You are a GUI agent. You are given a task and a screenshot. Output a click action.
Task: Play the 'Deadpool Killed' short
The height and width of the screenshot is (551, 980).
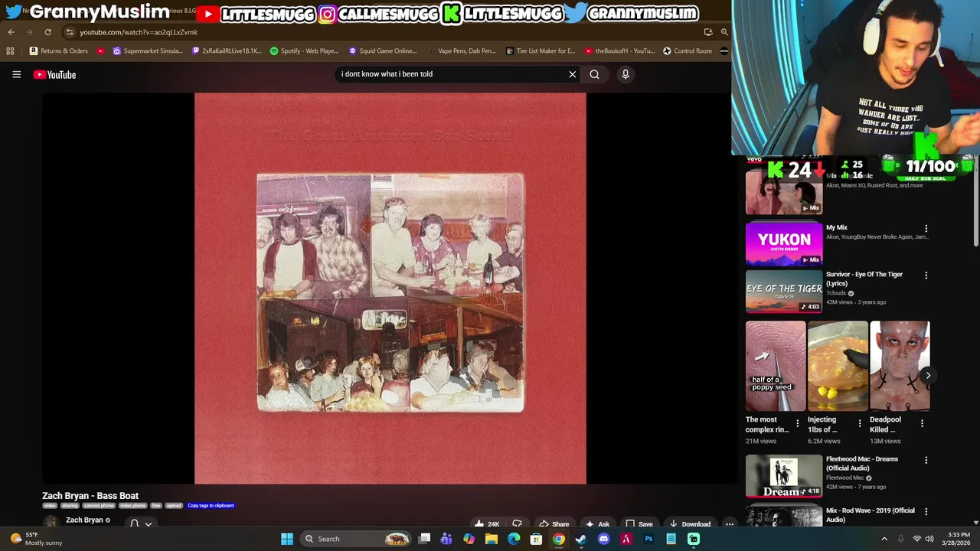tap(900, 366)
